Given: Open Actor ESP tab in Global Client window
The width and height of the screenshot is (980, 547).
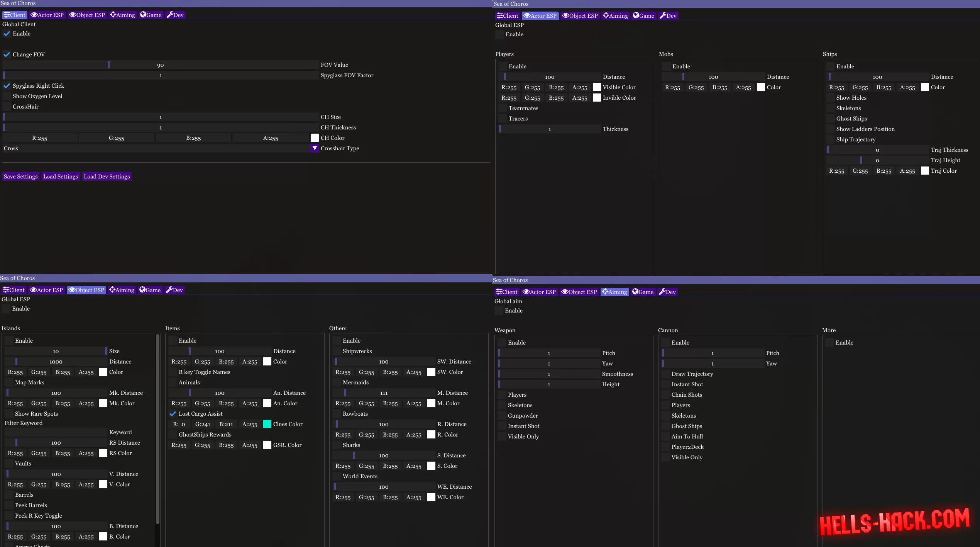Looking at the screenshot, I should pos(47,15).
